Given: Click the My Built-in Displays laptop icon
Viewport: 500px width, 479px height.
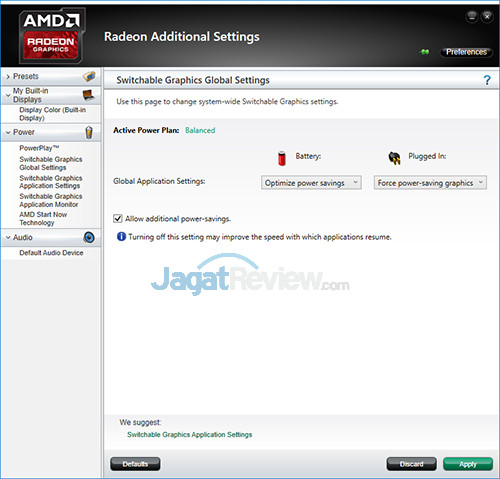Looking at the screenshot, I should tap(89, 95).
